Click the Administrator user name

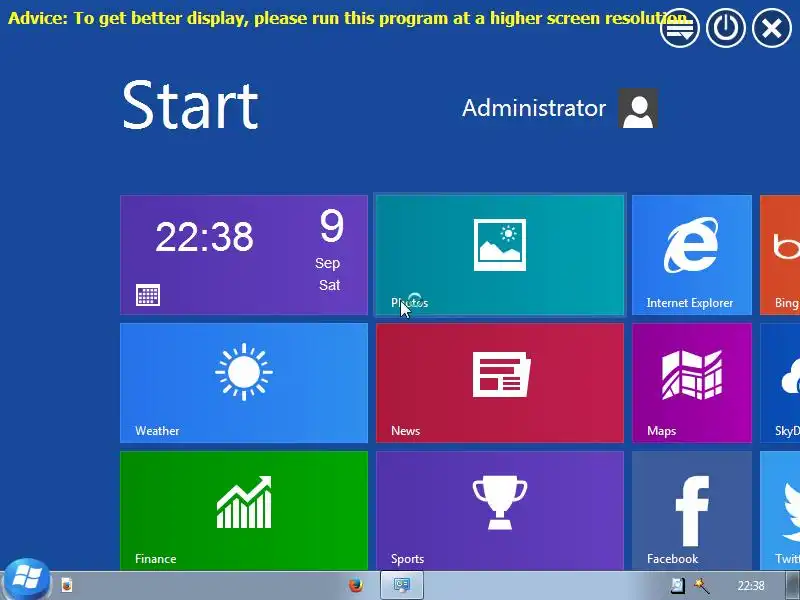coord(534,108)
